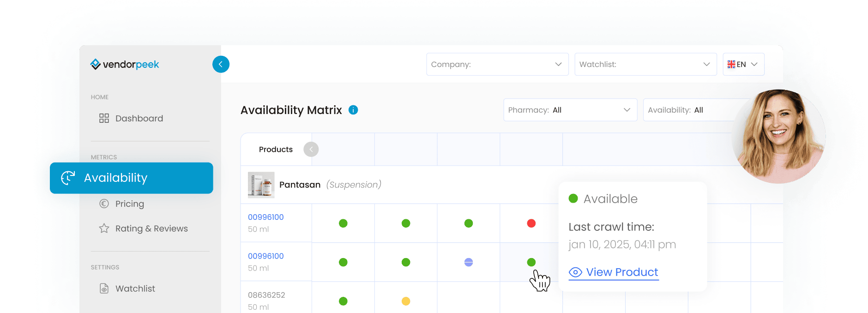Click the Rating & Reviews star icon
Image resolution: width=868 pixels, height=313 pixels.
[104, 229]
